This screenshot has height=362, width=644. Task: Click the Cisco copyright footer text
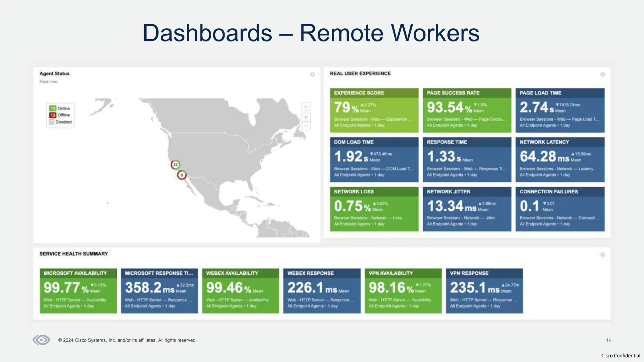point(127,340)
